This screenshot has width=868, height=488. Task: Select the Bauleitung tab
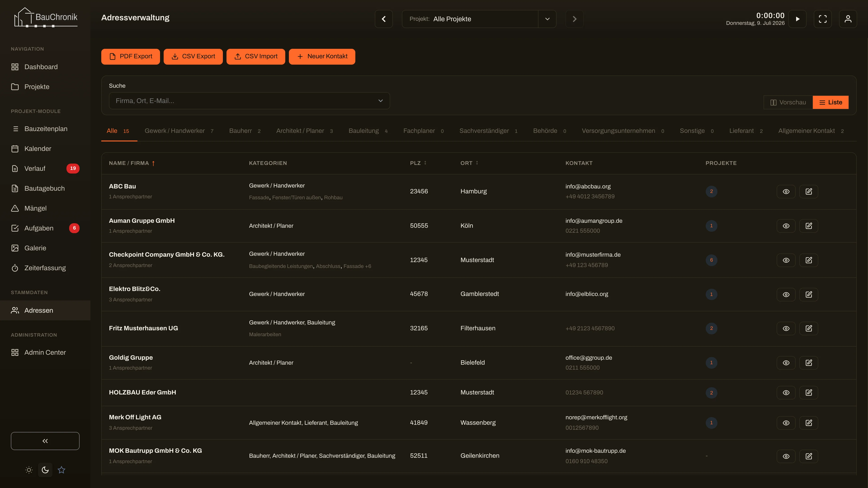368,131
